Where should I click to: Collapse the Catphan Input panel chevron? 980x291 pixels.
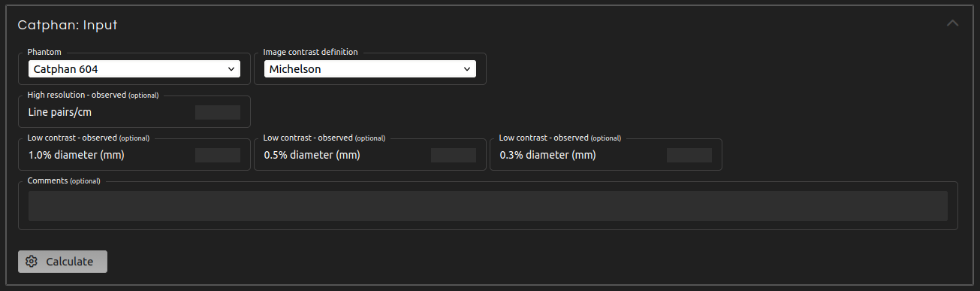coord(952,23)
